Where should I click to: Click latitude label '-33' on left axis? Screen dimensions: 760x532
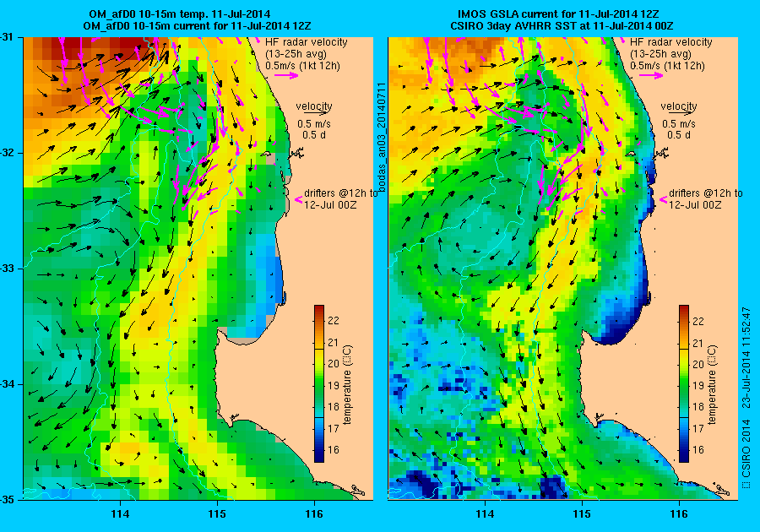pyautogui.click(x=6, y=269)
